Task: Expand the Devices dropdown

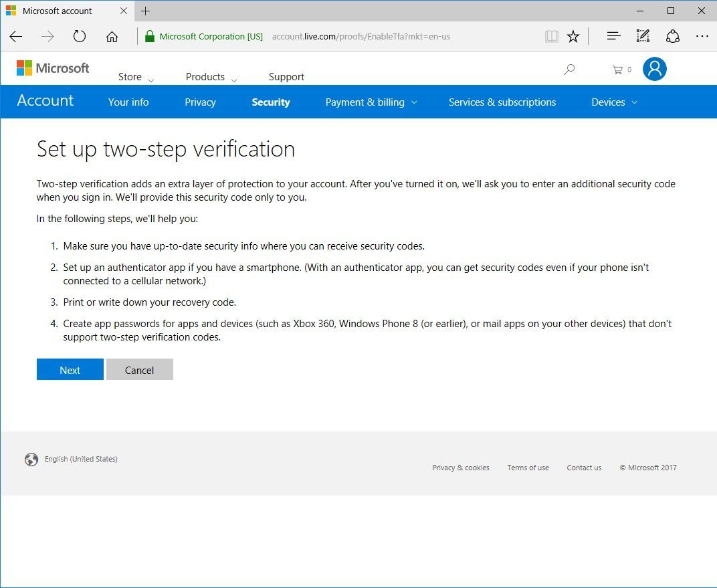Action: click(613, 102)
